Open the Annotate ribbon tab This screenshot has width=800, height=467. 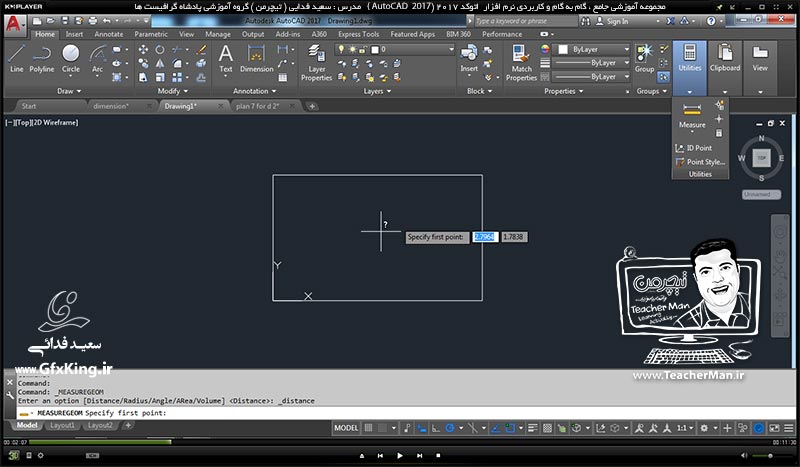coord(109,34)
